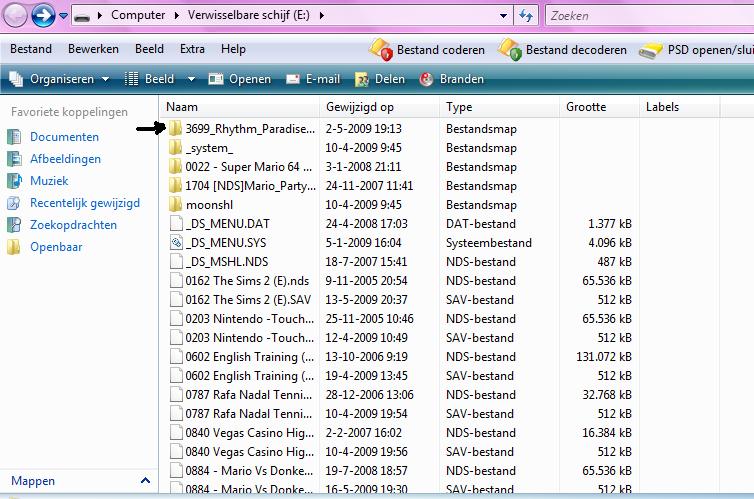754x499 pixels.
Task: Click the Openbaar folder icon in sidebar
Action: (x=14, y=247)
